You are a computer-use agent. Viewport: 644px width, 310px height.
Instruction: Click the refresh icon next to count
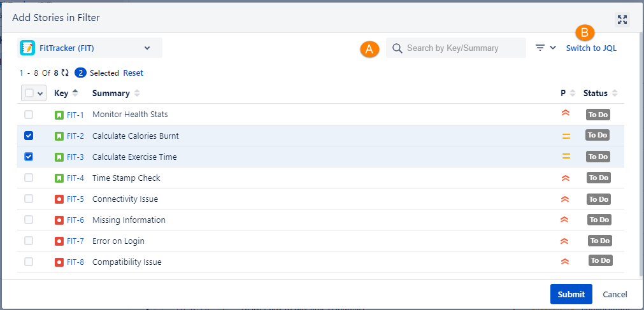tap(65, 73)
